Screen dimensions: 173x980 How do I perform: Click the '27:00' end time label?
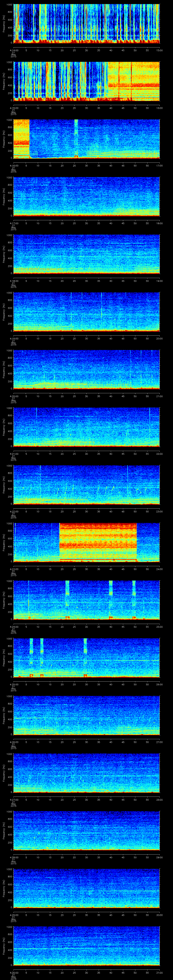pos(160,742)
